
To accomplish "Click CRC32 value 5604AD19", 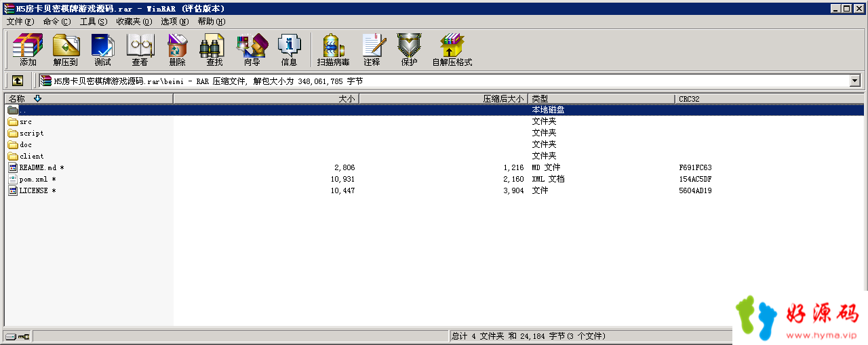I will pos(695,190).
